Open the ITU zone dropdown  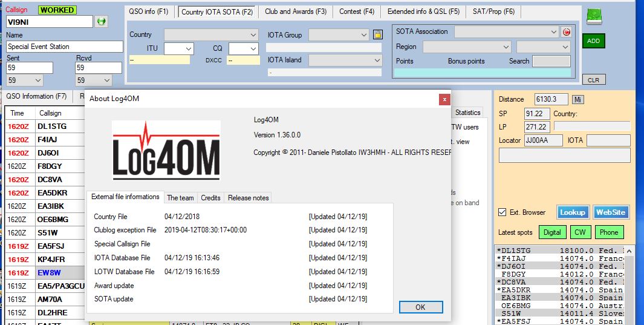pyautogui.click(x=178, y=48)
